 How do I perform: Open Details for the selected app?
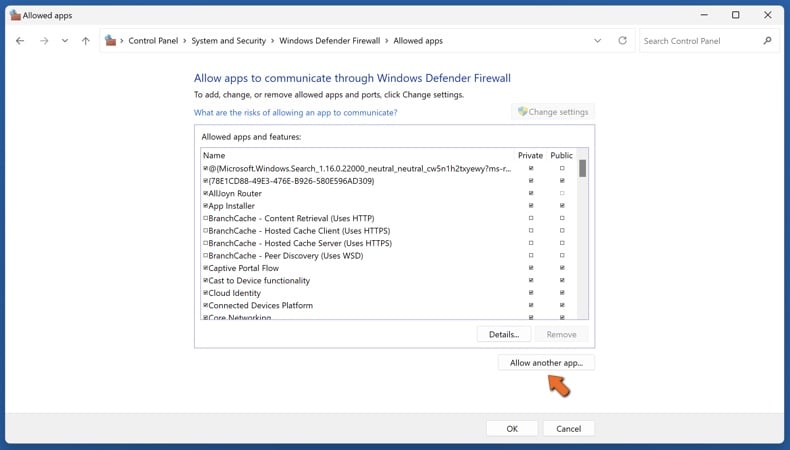[504, 334]
